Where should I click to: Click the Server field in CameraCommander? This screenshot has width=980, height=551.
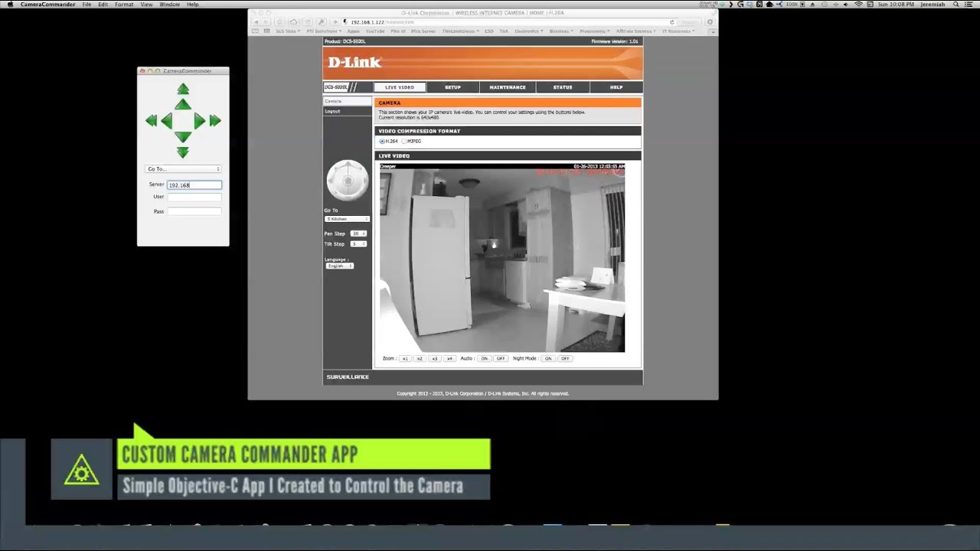point(194,184)
